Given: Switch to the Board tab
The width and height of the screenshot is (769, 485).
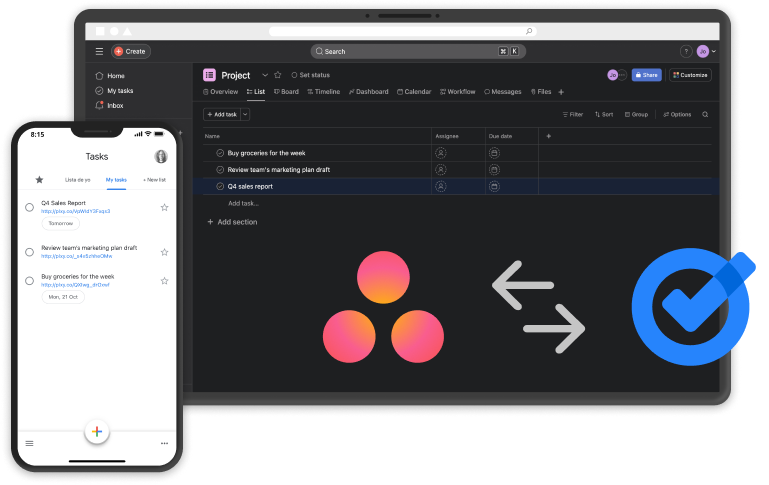Looking at the screenshot, I should 286,92.
